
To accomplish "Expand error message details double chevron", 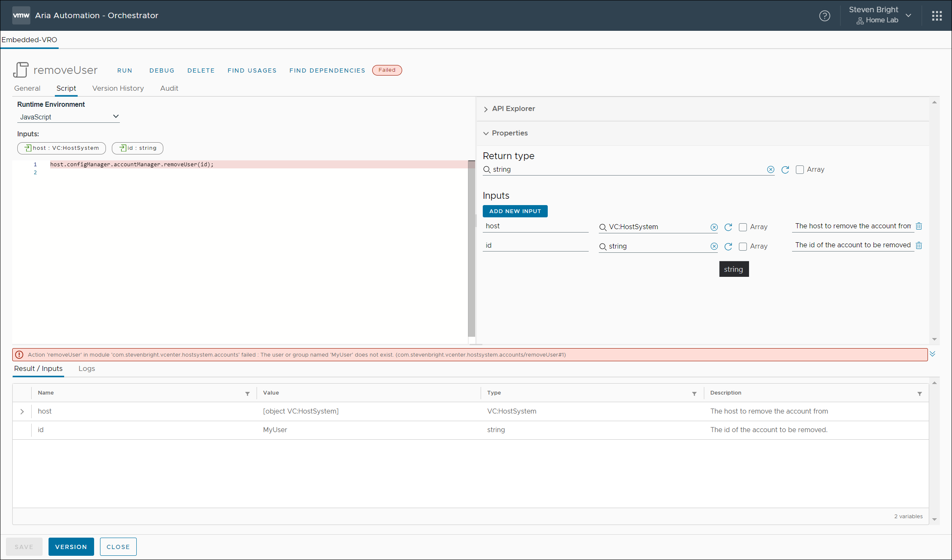I will [x=932, y=354].
